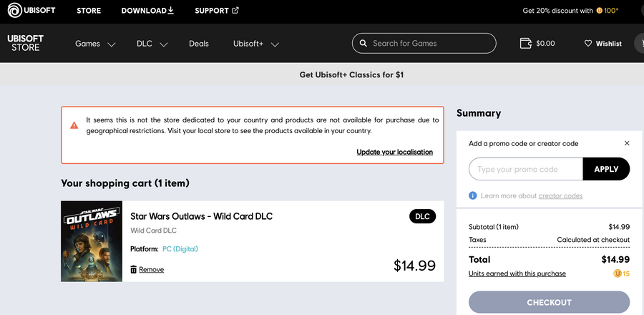Open the wallet balance icon
The image size is (644, 315).
point(526,44)
